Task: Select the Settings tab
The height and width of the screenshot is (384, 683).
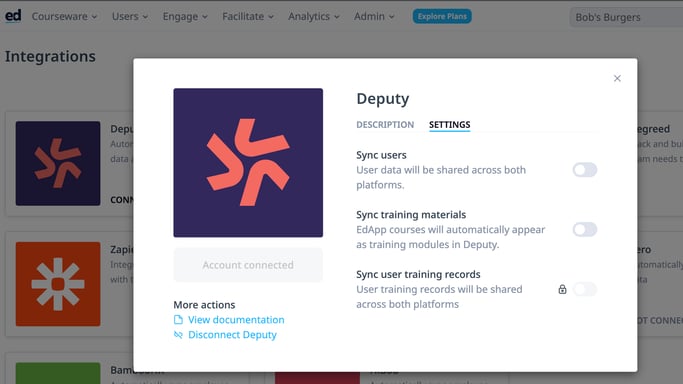Action: [450, 125]
